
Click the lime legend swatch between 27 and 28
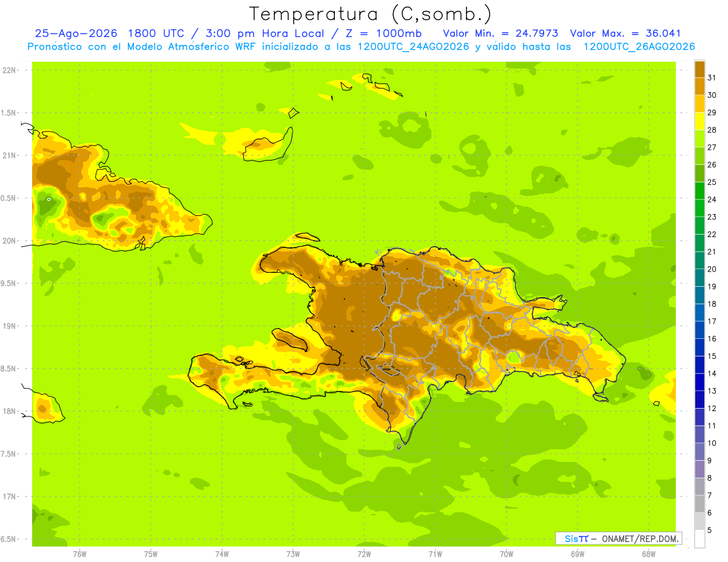tap(699, 138)
